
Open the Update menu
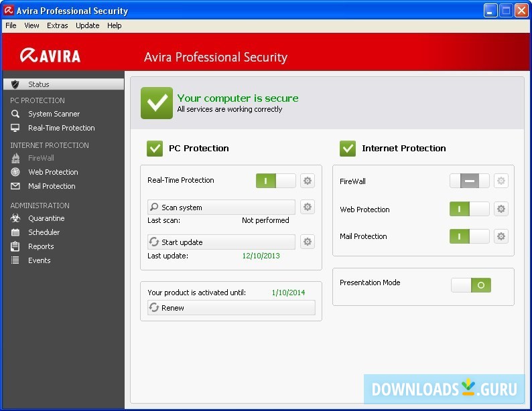(88, 25)
